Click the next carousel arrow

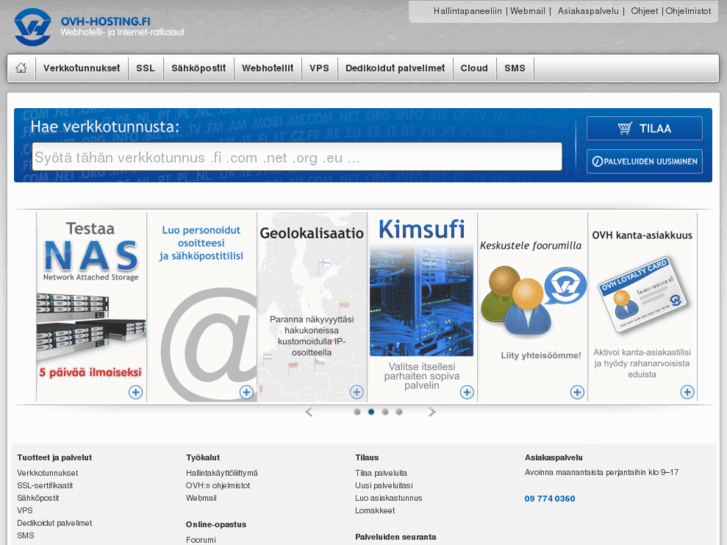[x=432, y=412]
